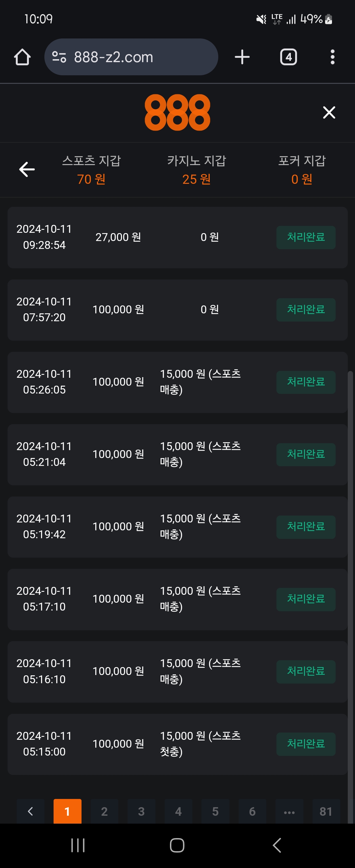This screenshot has height=868, width=355.
Task: Open the tab switcher showing 4 tabs
Action: (x=288, y=57)
